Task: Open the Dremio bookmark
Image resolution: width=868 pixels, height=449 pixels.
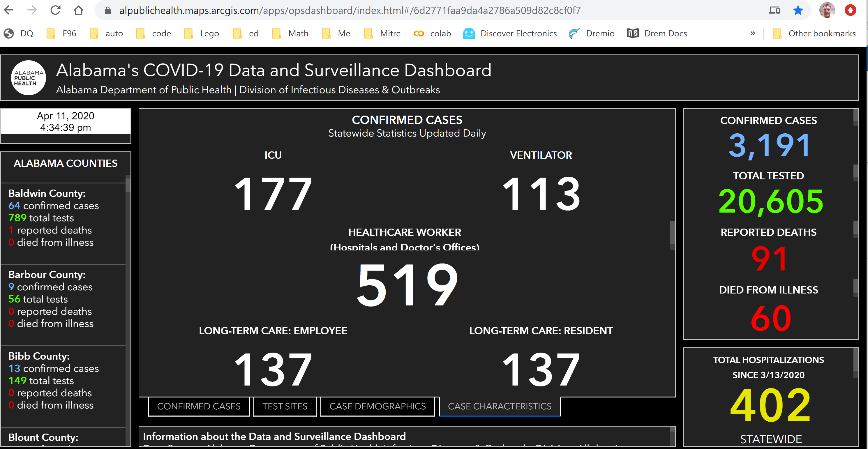Action: pos(591,33)
